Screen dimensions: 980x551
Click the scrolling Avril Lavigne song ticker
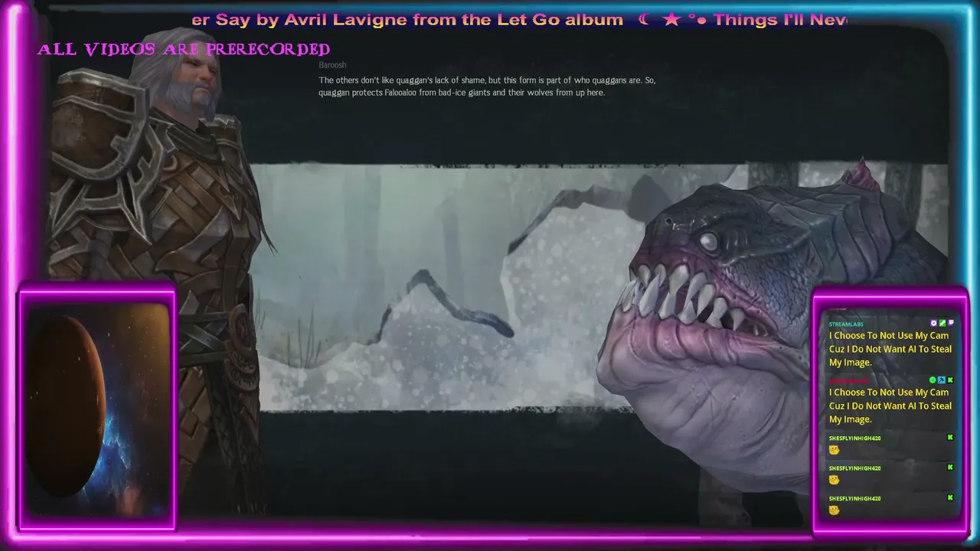(519, 20)
